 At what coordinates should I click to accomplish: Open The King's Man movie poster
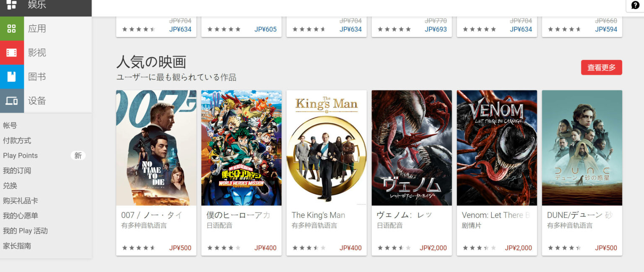coord(326,148)
